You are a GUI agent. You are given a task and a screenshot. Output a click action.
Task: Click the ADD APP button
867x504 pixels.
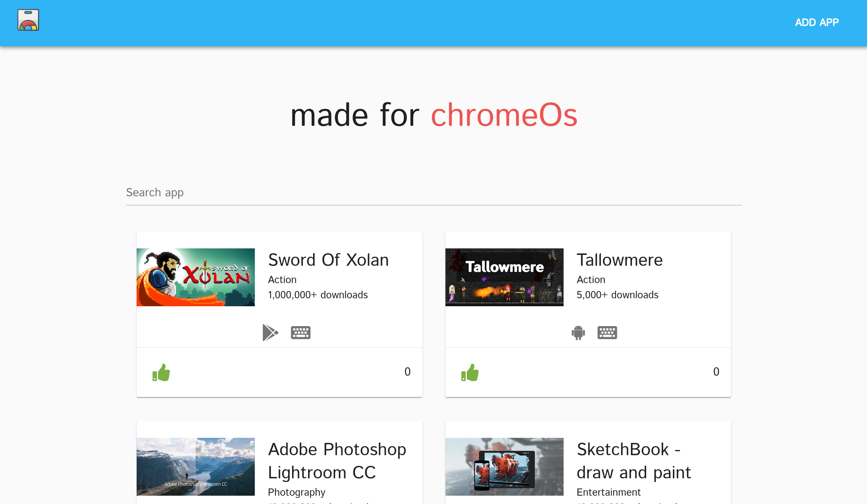click(x=817, y=22)
